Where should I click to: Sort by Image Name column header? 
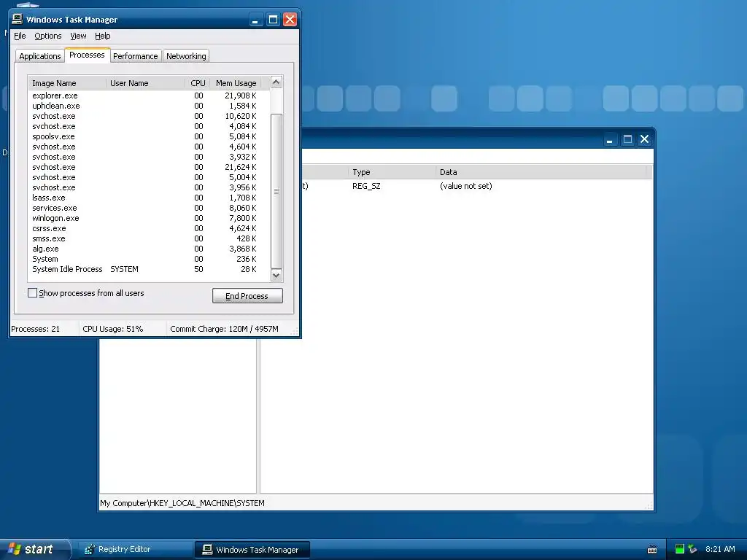coord(66,83)
